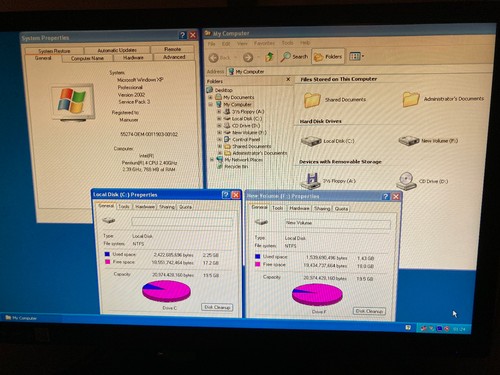
Task: Click Disk Cleanup for Drive C
Action: 217,307
